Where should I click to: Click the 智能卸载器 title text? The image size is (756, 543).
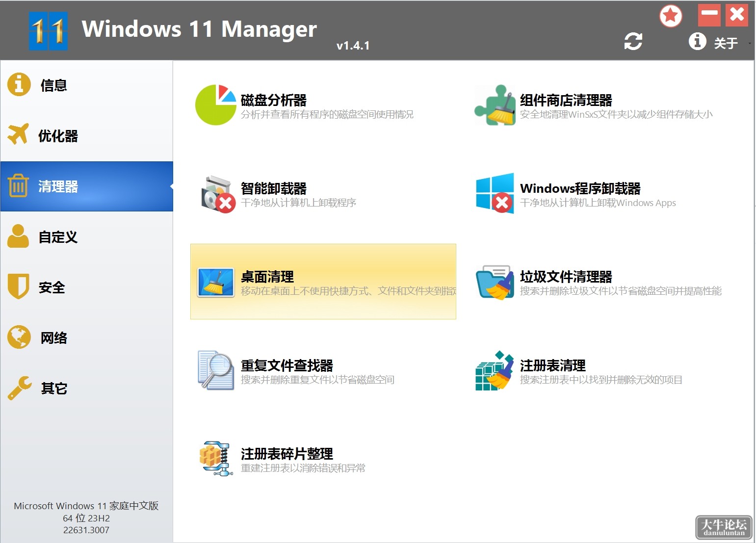point(274,188)
